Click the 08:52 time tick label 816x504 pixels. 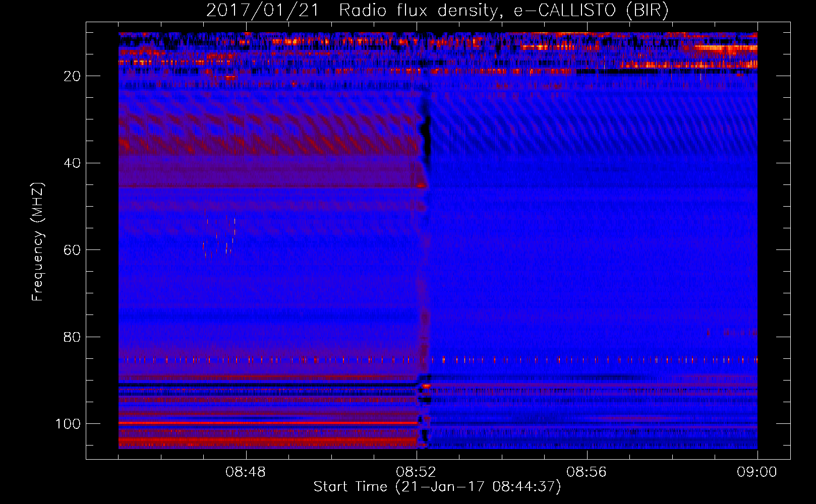point(416,472)
